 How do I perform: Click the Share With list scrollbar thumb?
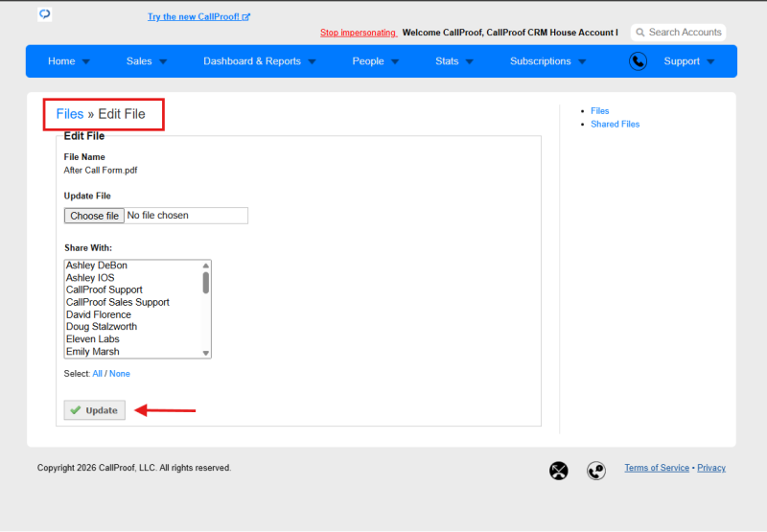(206, 283)
